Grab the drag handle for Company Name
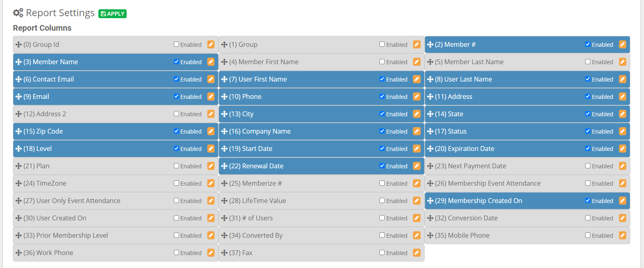This screenshot has height=268, width=644. [225, 132]
